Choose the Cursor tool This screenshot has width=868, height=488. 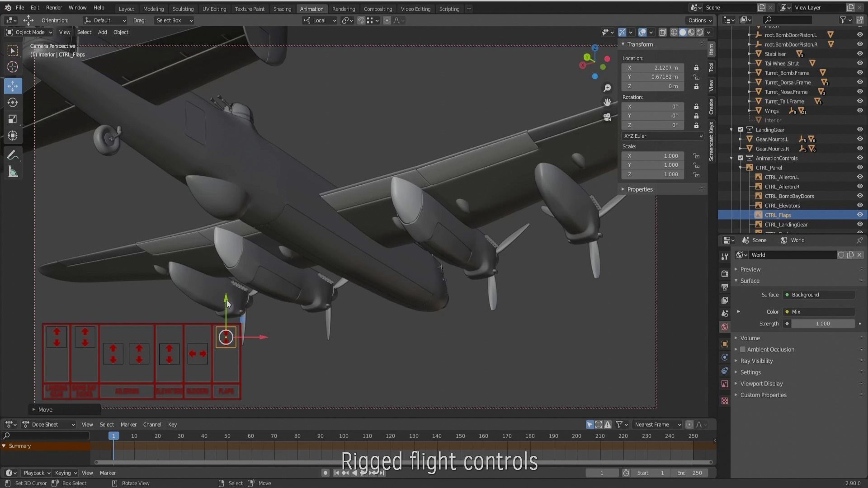point(13,67)
